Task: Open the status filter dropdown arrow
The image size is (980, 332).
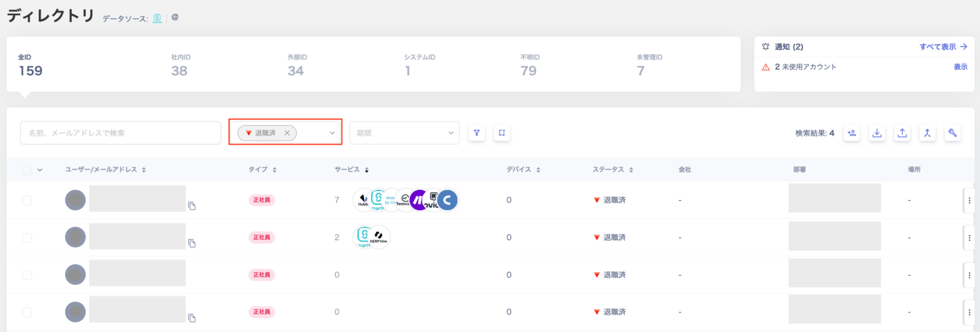Action: [332, 133]
